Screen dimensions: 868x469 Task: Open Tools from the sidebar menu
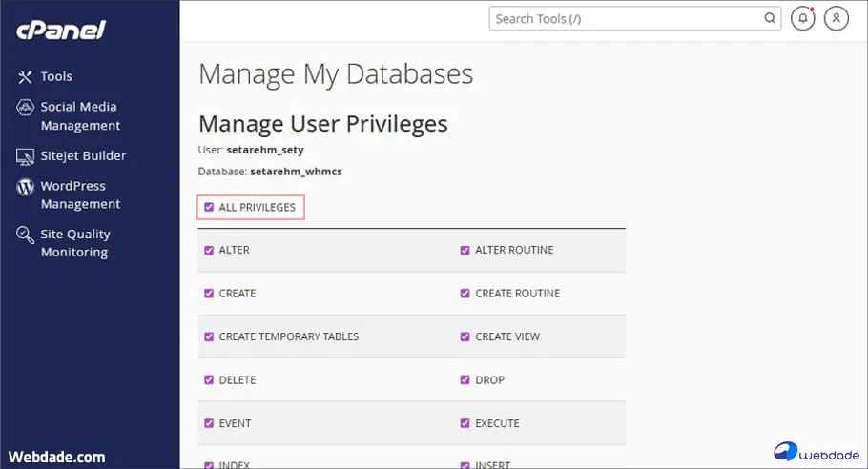click(x=56, y=76)
